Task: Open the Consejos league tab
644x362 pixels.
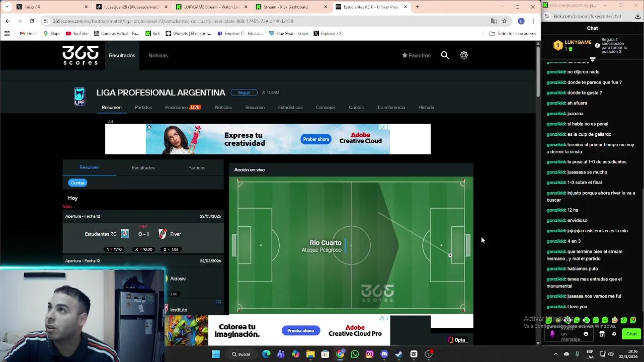Action: tap(326, 108)
